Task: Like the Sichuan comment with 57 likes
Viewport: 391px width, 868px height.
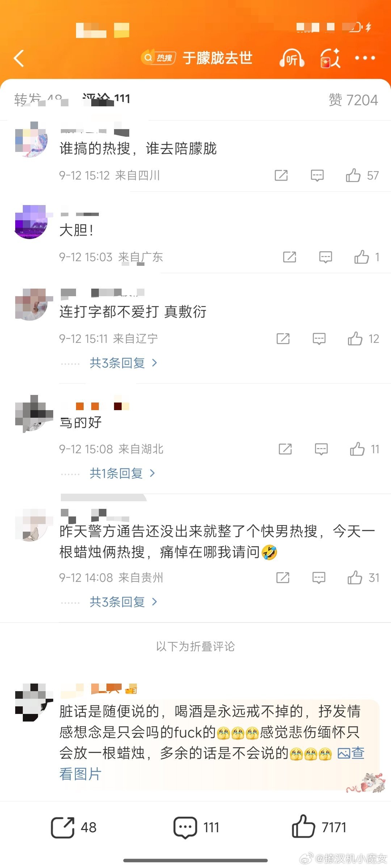Action: tap(353, 175)
